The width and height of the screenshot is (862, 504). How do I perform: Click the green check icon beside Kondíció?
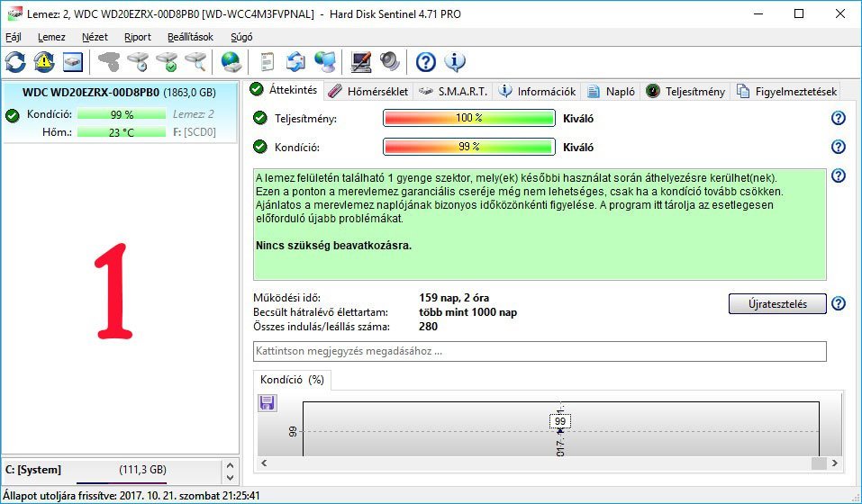pyautogui.click(x=260, y=147)
